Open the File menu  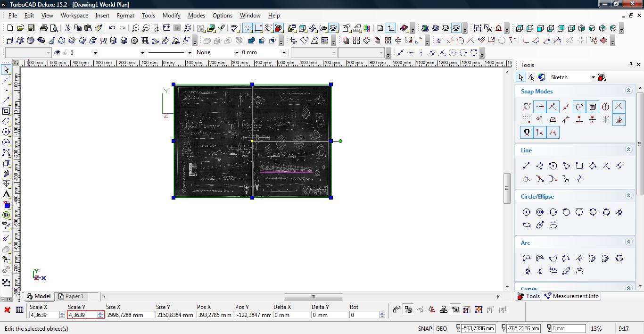click(13, 15)
